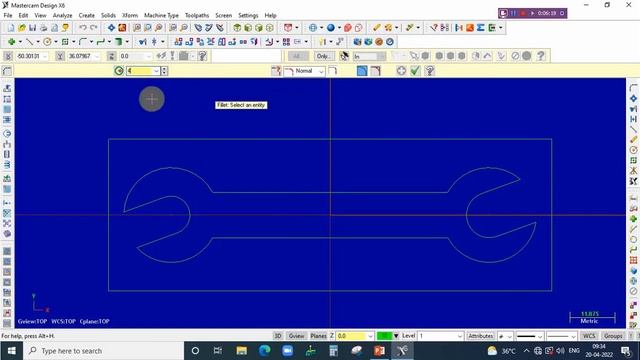Click the Y coordinate input field
Screen dimensions: 640x360
83,56
